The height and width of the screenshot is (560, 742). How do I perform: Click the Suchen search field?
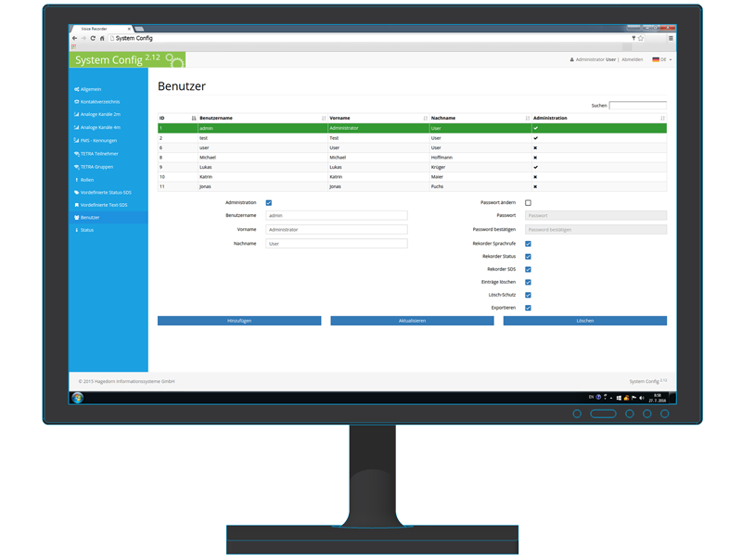click(x=637, y=106)
